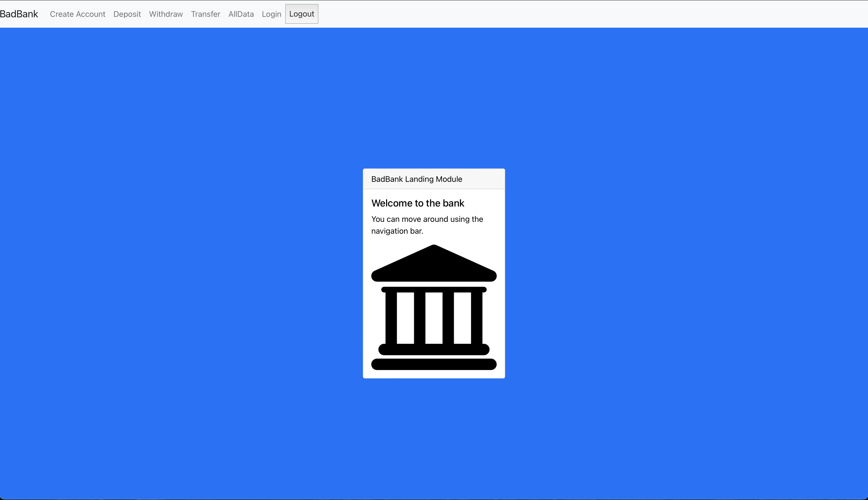
Task: Open the Withdraw page
Action: [x=166, y=14]
